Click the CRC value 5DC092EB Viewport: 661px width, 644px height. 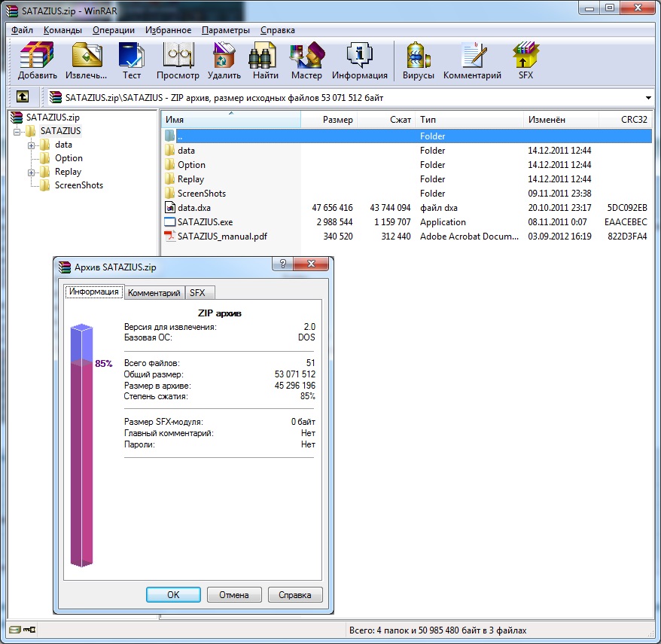[627, 207]
